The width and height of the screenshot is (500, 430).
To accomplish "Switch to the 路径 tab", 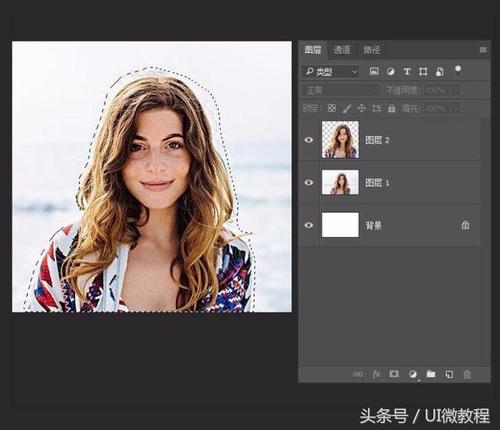I will coord(372,50).
